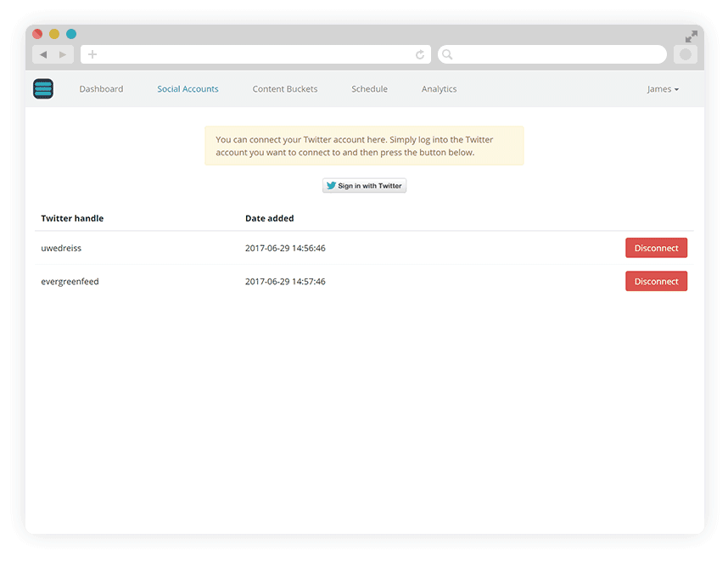Click the red close window dot

click(37, 34)
